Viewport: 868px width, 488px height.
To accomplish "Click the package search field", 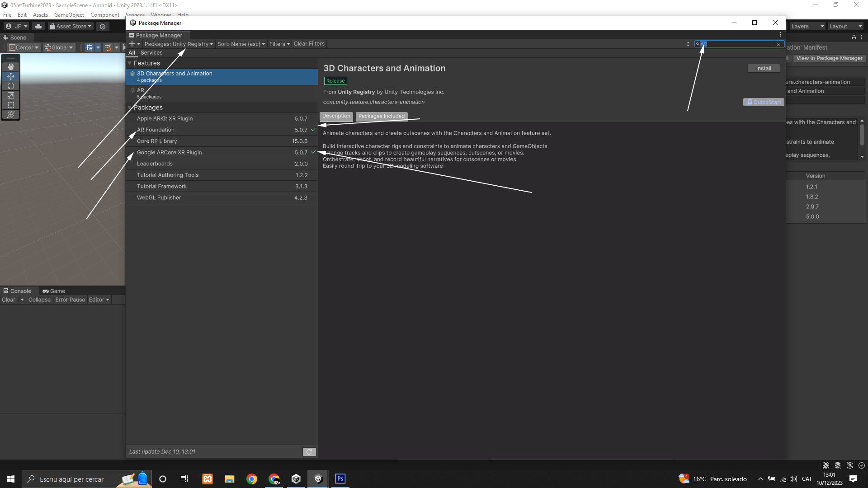I will [x=738, y=44].
